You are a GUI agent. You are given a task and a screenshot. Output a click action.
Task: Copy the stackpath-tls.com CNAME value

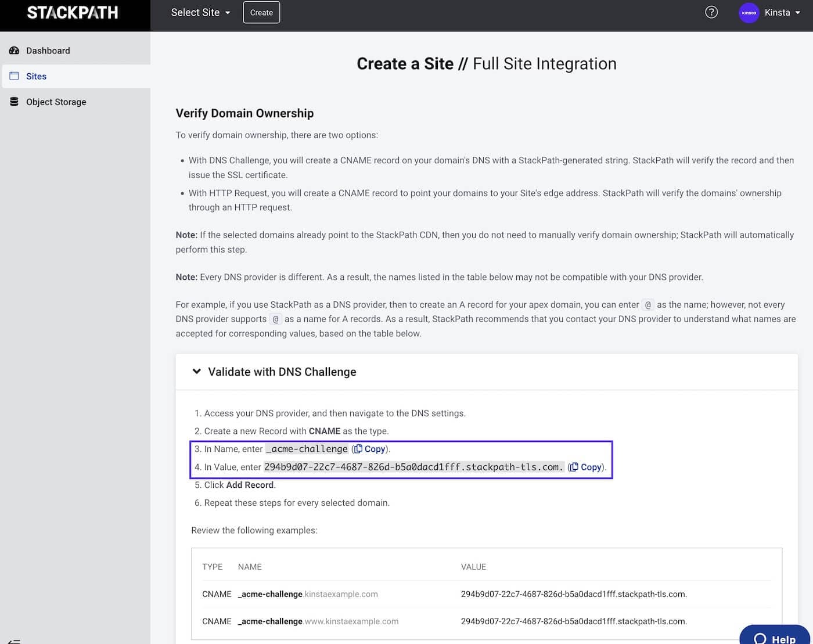[586, 467]
